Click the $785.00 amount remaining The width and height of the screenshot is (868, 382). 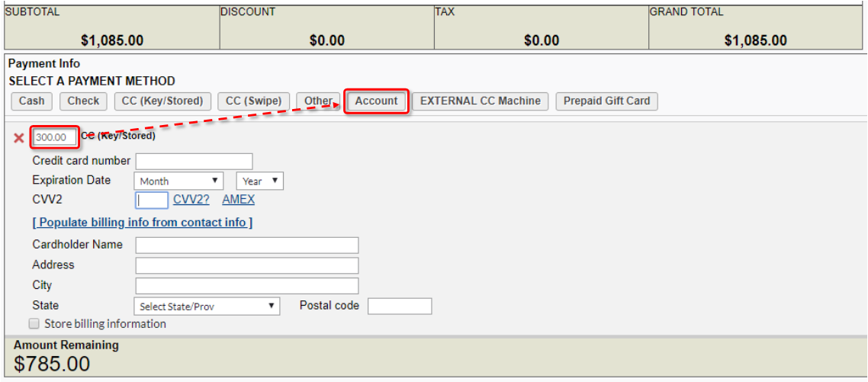(x=51, y=364)
